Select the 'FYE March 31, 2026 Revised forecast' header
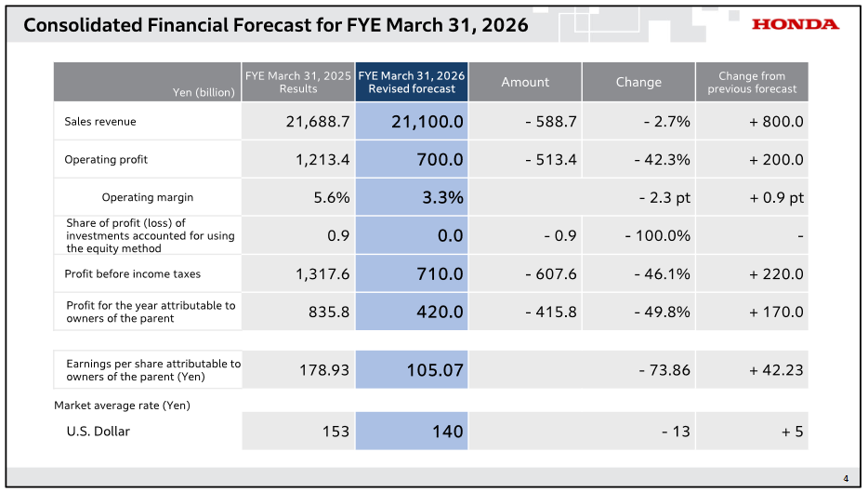This screenshot has width=868, height=492. coord(412,82)
